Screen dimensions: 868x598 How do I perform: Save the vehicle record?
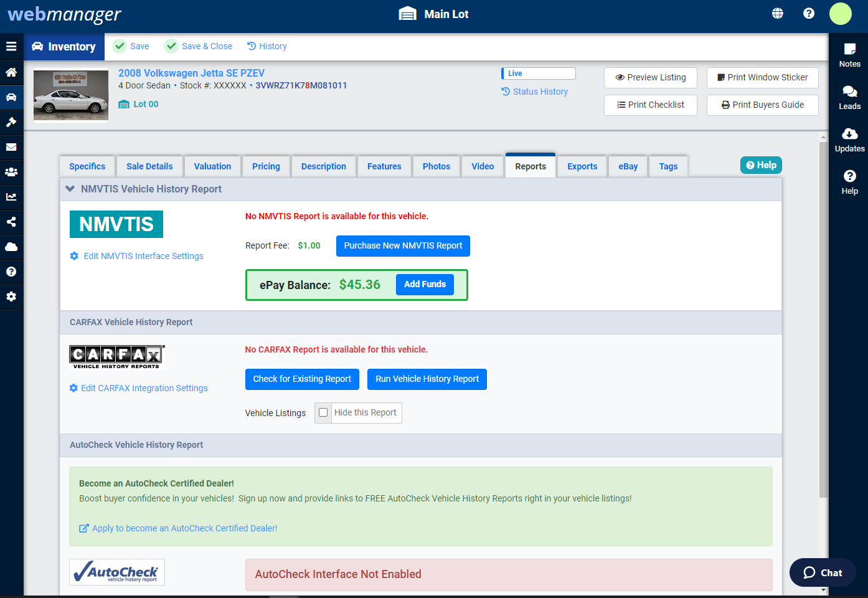[x=131, y=46]
